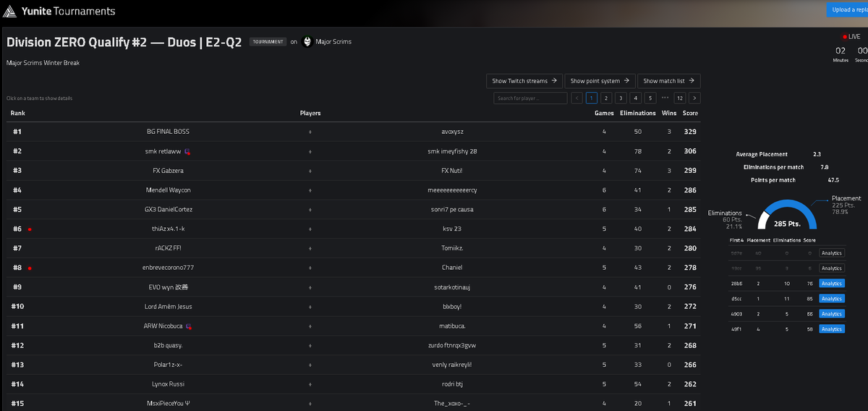Viewport: 868px width, 411px height.
Task: Open Show match list
Action: (x=669, y=81)
